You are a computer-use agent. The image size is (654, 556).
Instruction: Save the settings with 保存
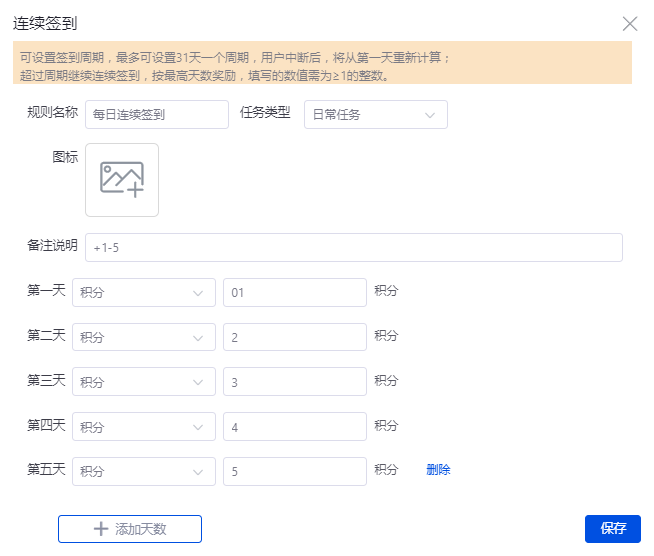(613, 528)
